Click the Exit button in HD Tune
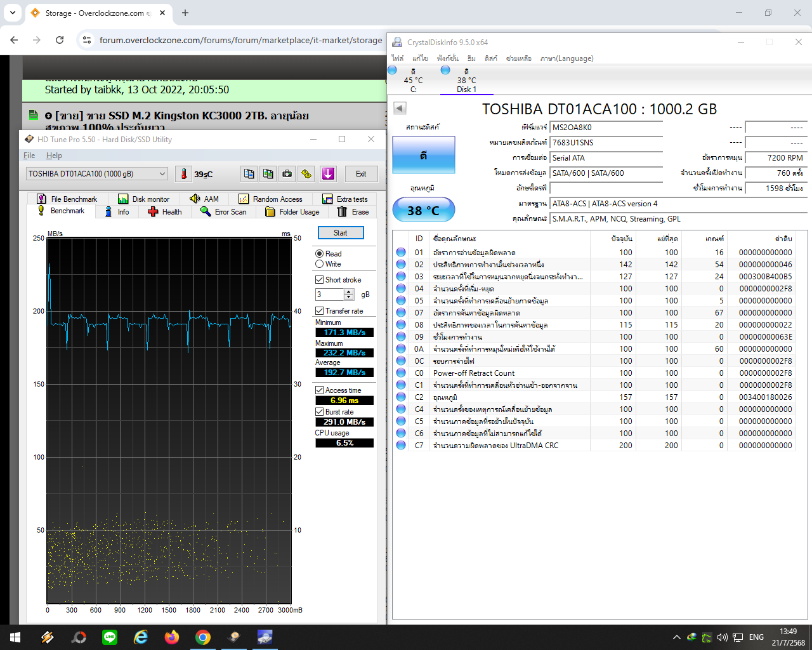 click(x=361, y=174)
